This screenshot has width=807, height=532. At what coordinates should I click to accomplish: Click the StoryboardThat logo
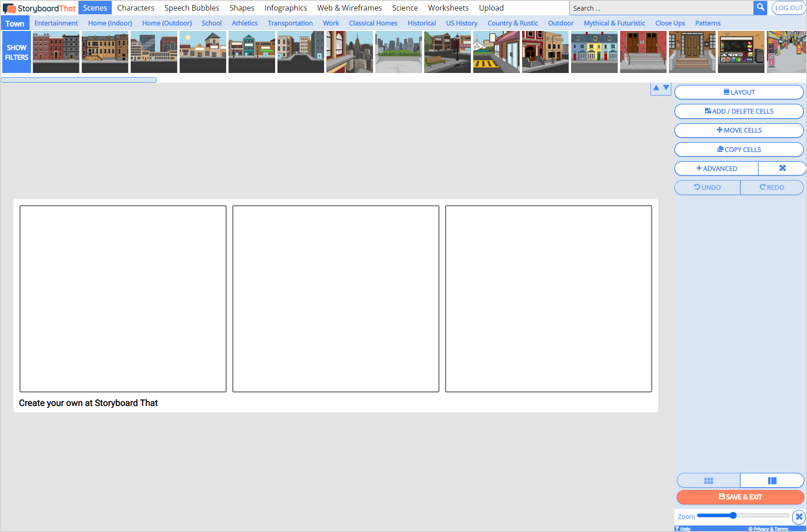pos(39,8)
